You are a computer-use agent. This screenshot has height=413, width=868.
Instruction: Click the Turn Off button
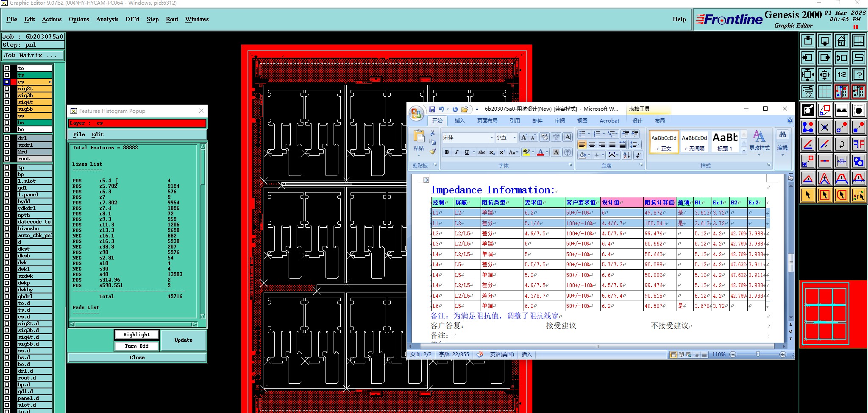click(136, 346)
